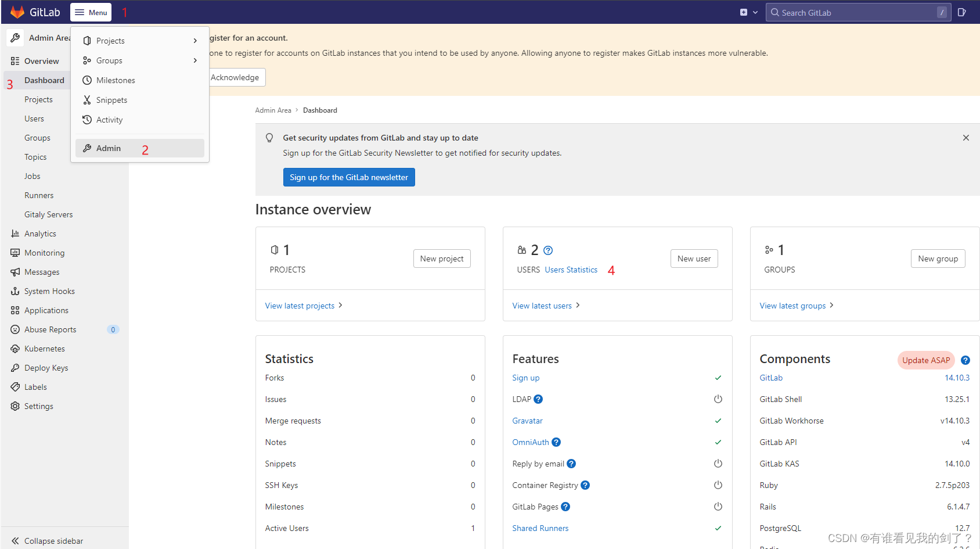
Task: Click the Snippets scissors icon in menu
Action: pos(87,100)
